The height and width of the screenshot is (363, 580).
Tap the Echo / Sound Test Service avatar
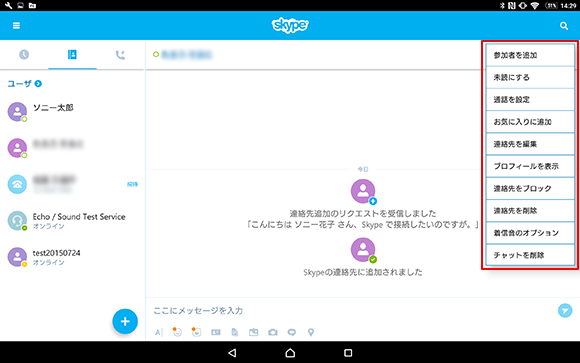(17, 221)
